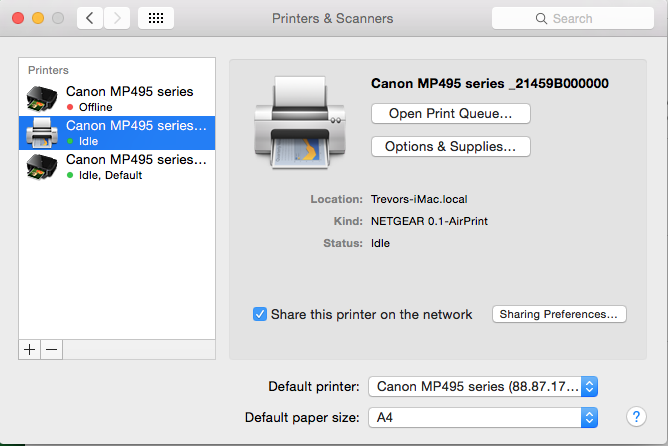This screenshot has height=446, width=668.
Task: Click Options & Supplies button
Action: coord(450,146)
